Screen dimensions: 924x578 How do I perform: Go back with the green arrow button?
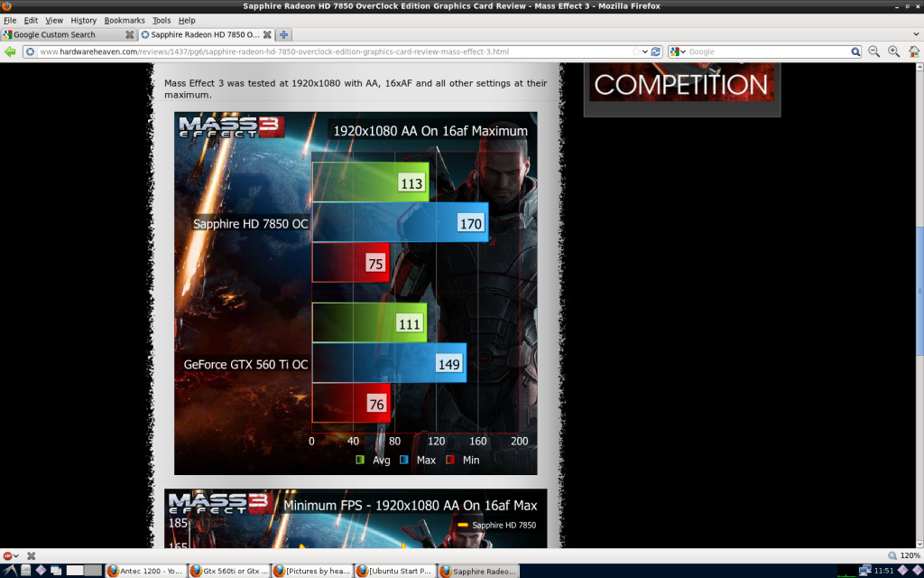point(10,51)
